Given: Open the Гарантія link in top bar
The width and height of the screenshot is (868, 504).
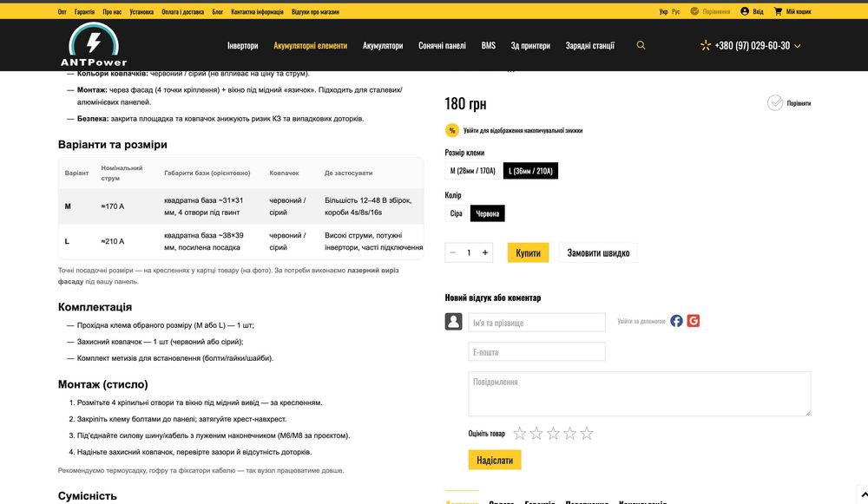Looking at the screenshot, I should point(84,11).
